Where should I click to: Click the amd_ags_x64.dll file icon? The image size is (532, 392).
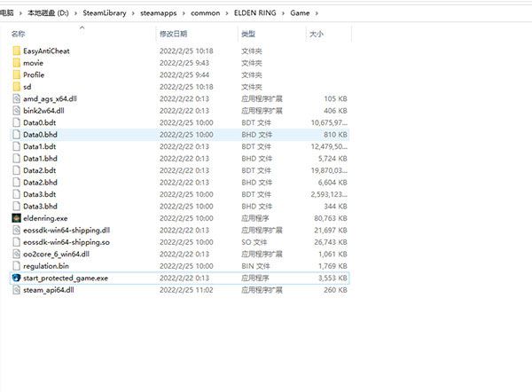point(17,98)
